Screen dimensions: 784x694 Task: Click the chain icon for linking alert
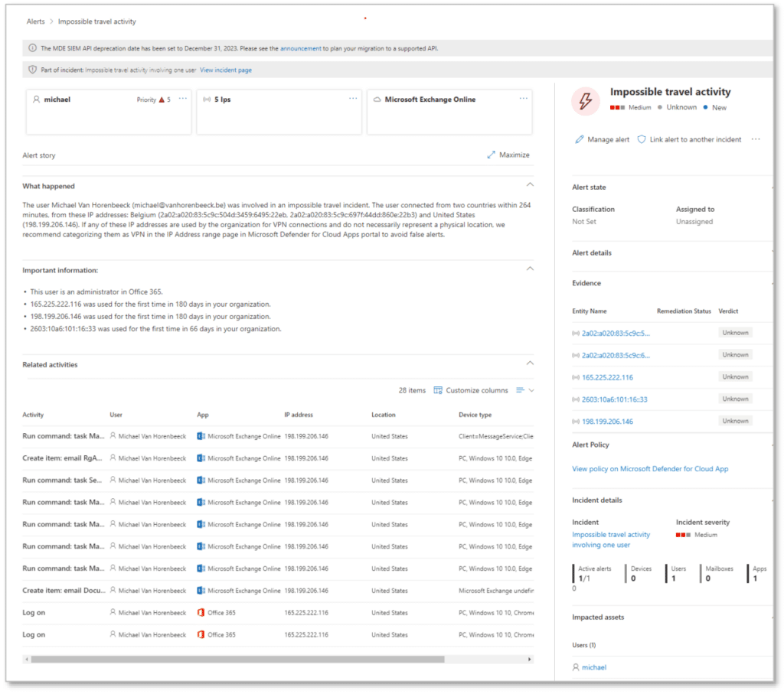pyautogui.click(x=641, y=139)
